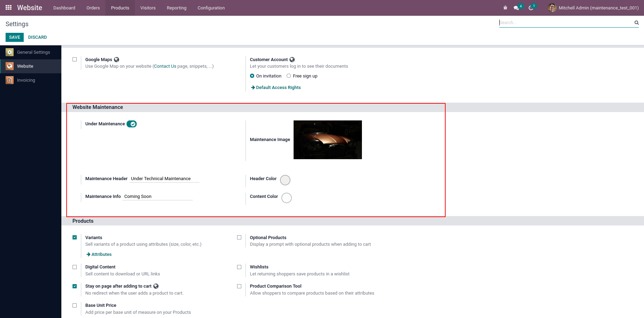This screenshot has height=318, width=644.
Task: Click arrow icon before Attributes
Action: pyautogui.click(x=88, y=254)
